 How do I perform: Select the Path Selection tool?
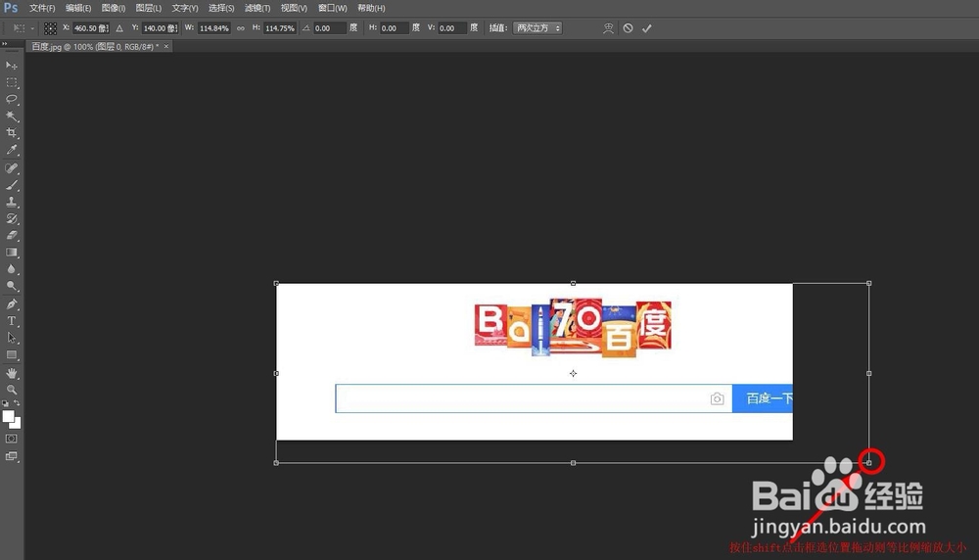11,338
